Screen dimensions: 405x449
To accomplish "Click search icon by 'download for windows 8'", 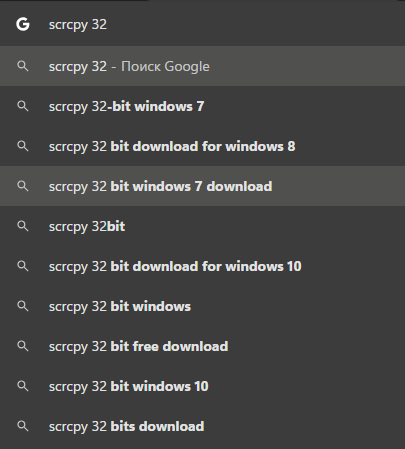I will point(23,146).
